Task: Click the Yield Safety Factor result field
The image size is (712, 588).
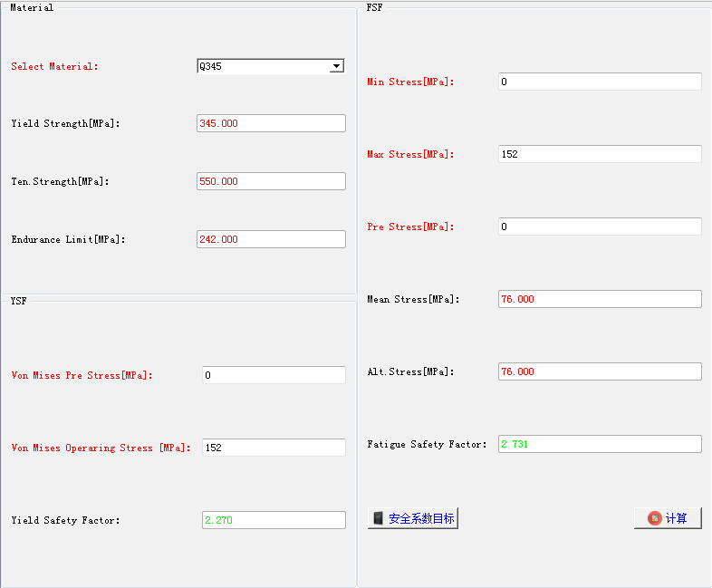Action: 274,520
